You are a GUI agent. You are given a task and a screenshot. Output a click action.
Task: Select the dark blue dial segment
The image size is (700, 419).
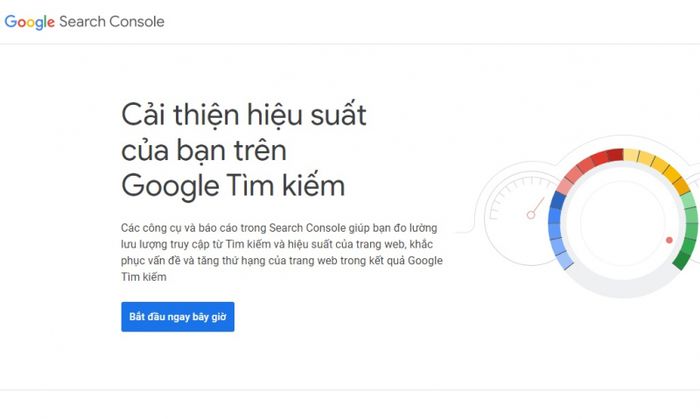click(x=558, y=200)
